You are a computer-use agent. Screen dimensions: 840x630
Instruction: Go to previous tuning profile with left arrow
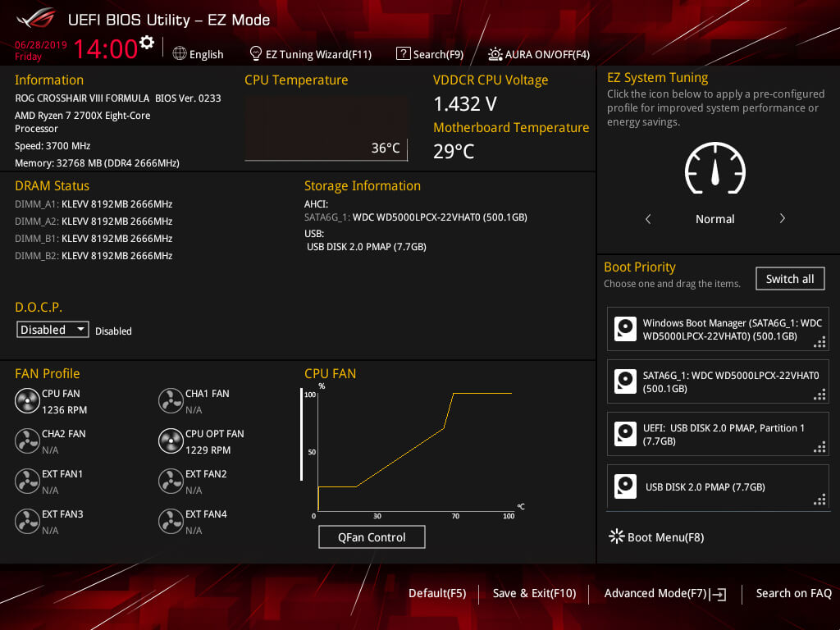(648, 219)
